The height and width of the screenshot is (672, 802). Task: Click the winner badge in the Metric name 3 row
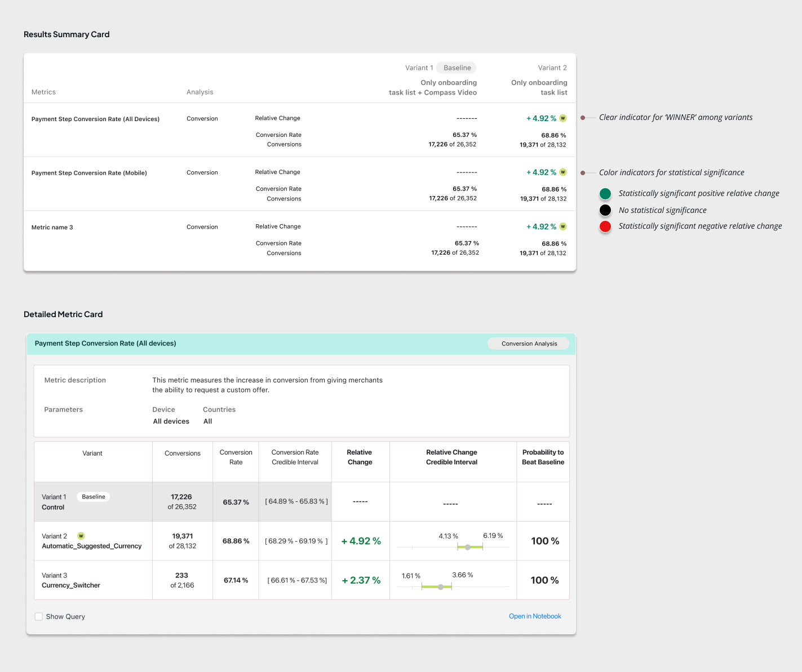tap(563, 226)
